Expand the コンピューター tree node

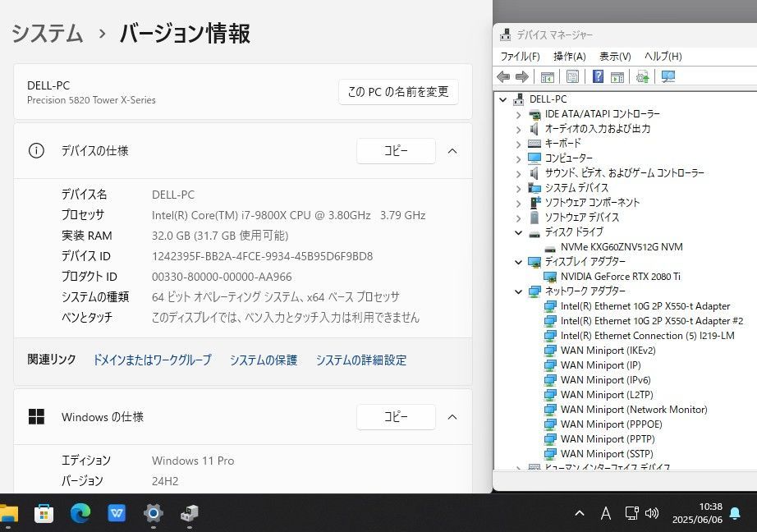click(x=518, y=158)
